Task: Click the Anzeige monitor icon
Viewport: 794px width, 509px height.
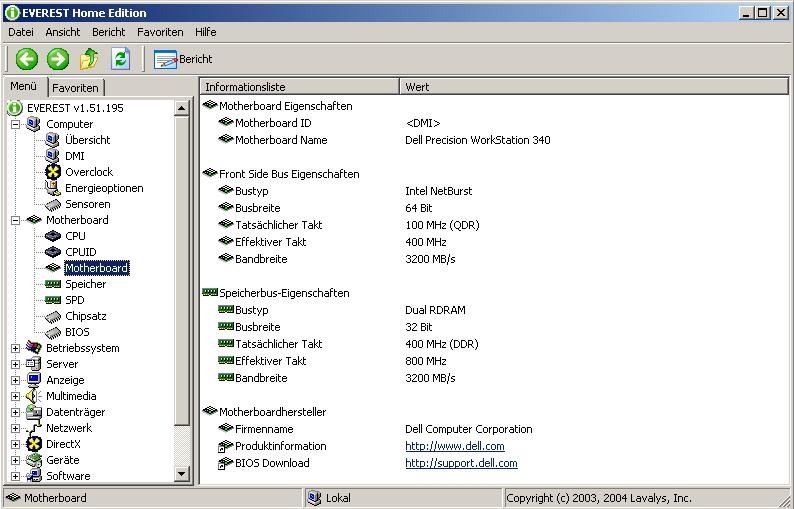Action: pos(33,380)
